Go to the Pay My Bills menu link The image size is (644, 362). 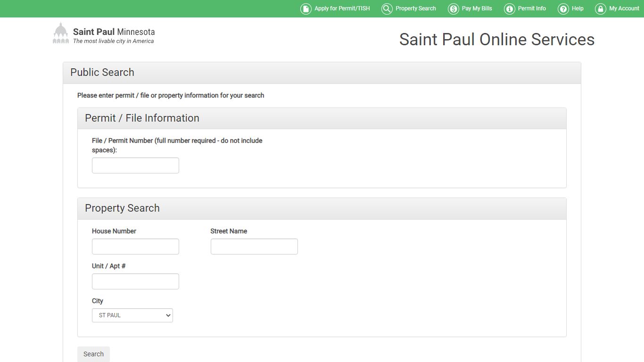tap(477, 8)
